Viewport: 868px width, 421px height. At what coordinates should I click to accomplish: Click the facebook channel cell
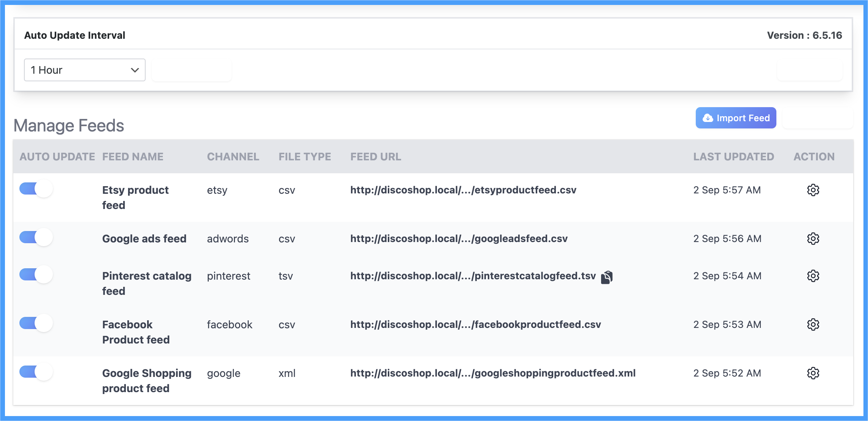click(230, 324)
